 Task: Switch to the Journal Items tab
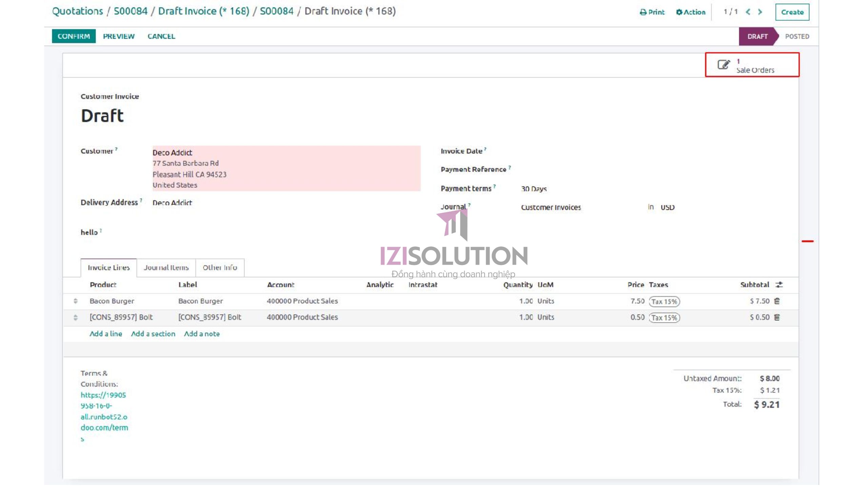(x=166, y=267)
